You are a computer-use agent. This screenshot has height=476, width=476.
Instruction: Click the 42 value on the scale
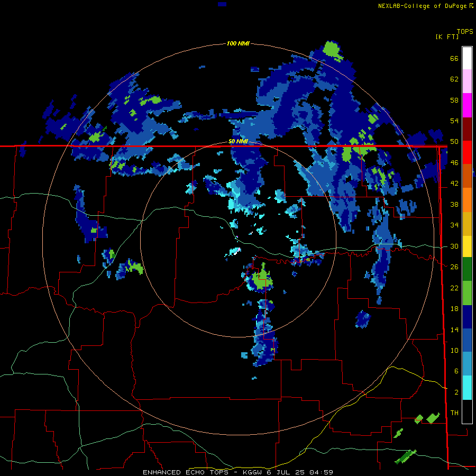454,184
